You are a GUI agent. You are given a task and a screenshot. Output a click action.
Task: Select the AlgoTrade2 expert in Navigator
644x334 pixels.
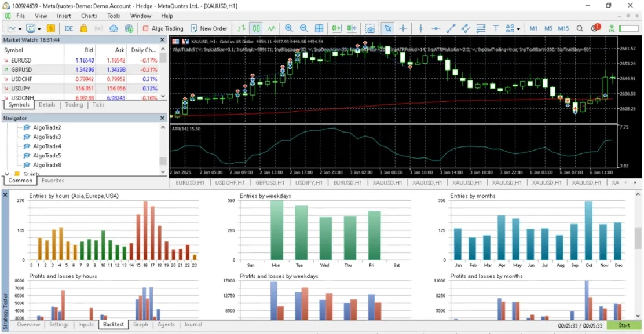pos(47,127)
